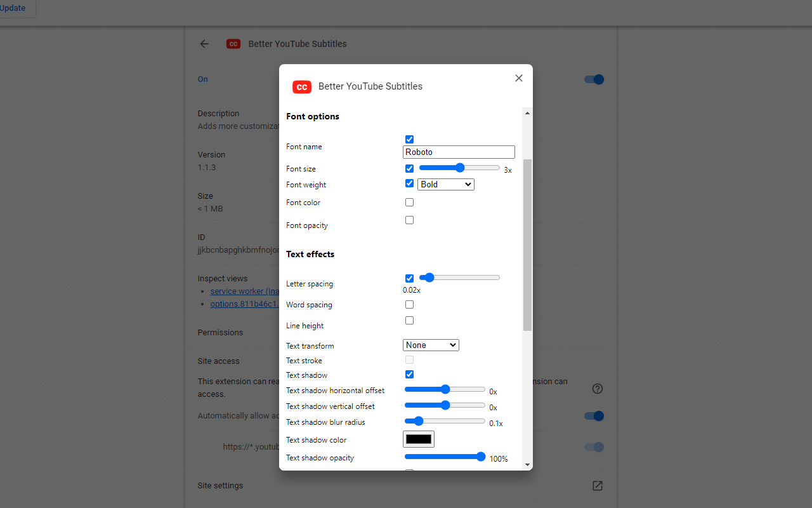Click the dialog scrollbar up arrow
This screenshot has height=508, width=812.
coord(527,113)
